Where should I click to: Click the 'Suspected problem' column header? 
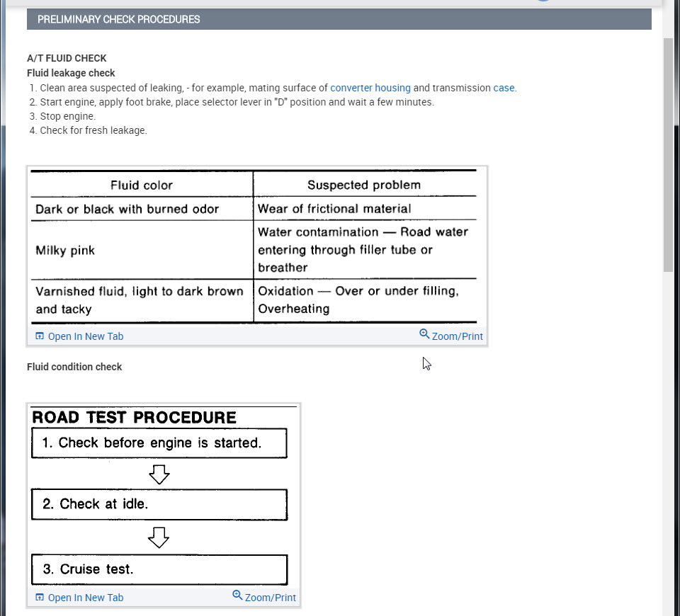[x=364, y=185]
